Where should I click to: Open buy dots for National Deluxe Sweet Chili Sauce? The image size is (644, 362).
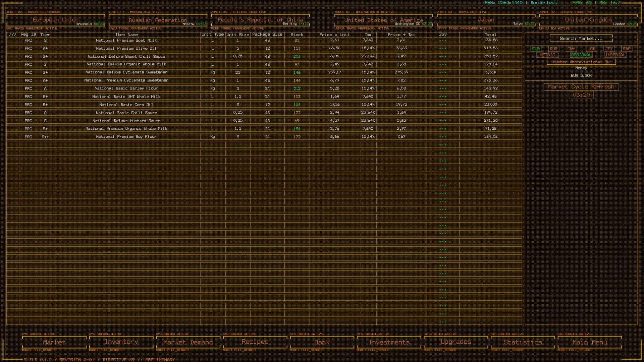point(443,56)
